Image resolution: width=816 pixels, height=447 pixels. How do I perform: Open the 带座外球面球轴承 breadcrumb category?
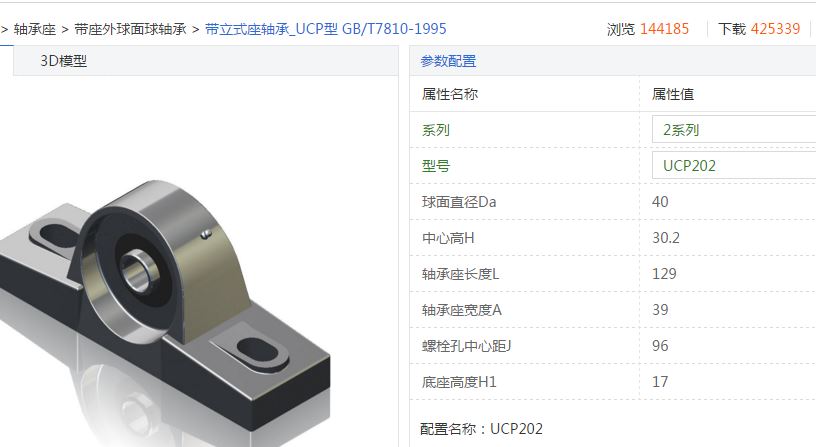point(130,29)
